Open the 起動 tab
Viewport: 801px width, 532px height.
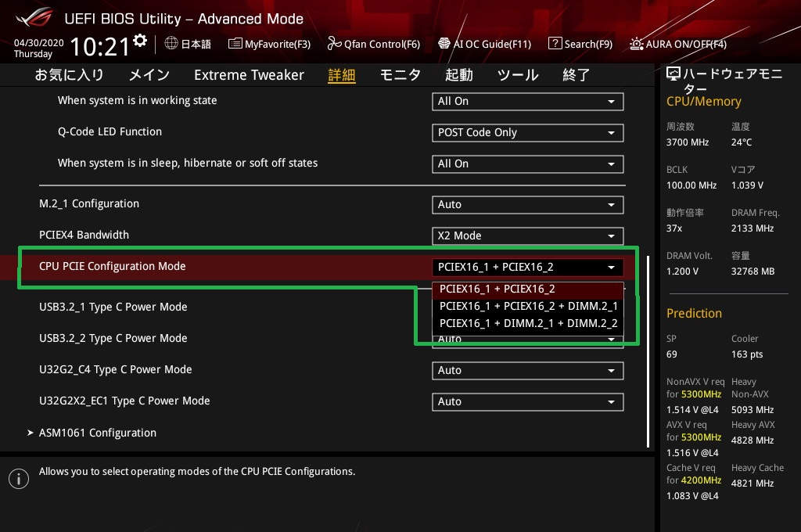click(458, 75)
